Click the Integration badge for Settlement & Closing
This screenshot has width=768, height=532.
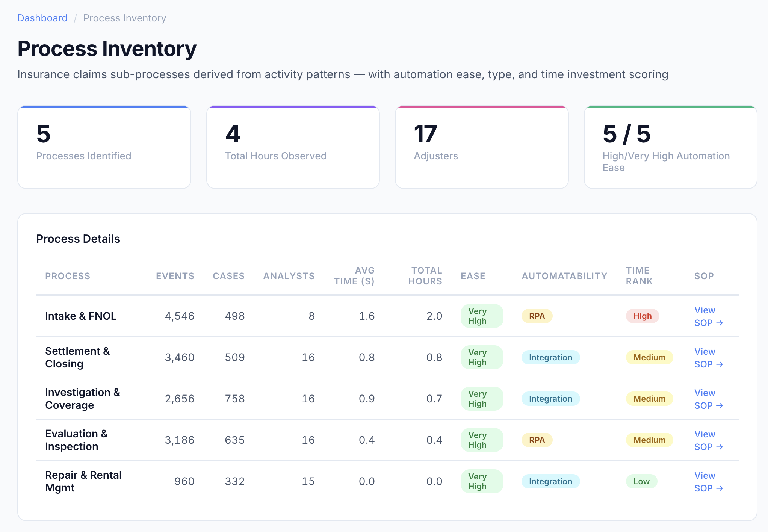550,357
